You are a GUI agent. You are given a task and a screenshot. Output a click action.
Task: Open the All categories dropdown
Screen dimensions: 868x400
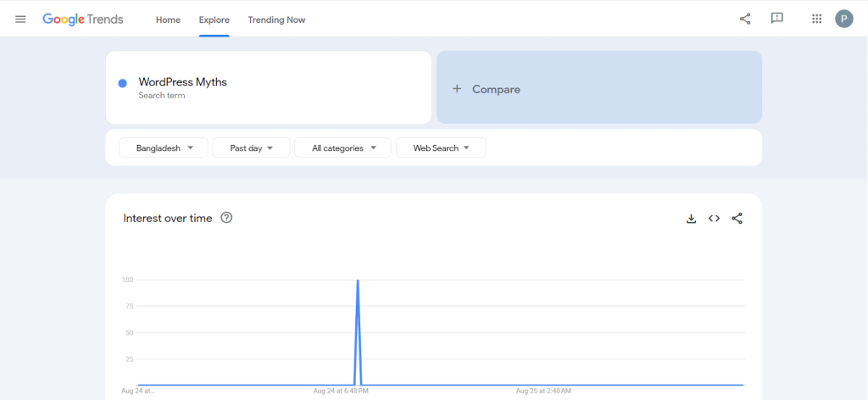pos(342,147)
